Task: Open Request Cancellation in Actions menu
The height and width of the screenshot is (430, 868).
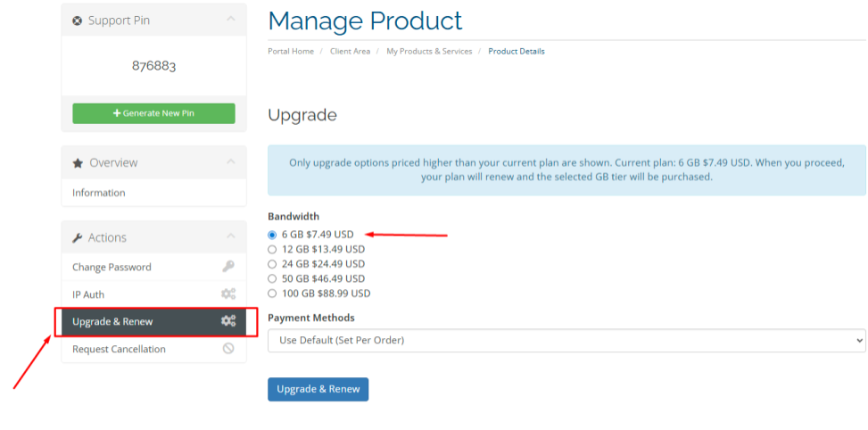Action: [x=119, y=349]
